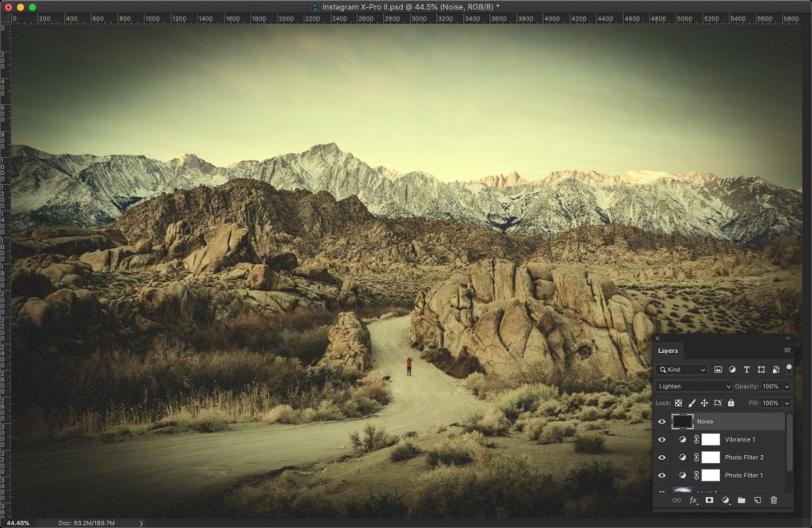
Task: Click the create new layer icon
Action: tap(758, 500)
